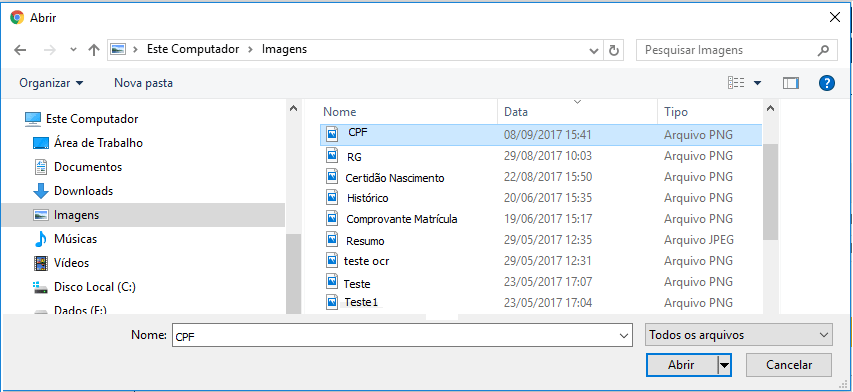Screen dimensions: 853x392
Task: Click the Forward navigation arrow
Action: point(50,50)
